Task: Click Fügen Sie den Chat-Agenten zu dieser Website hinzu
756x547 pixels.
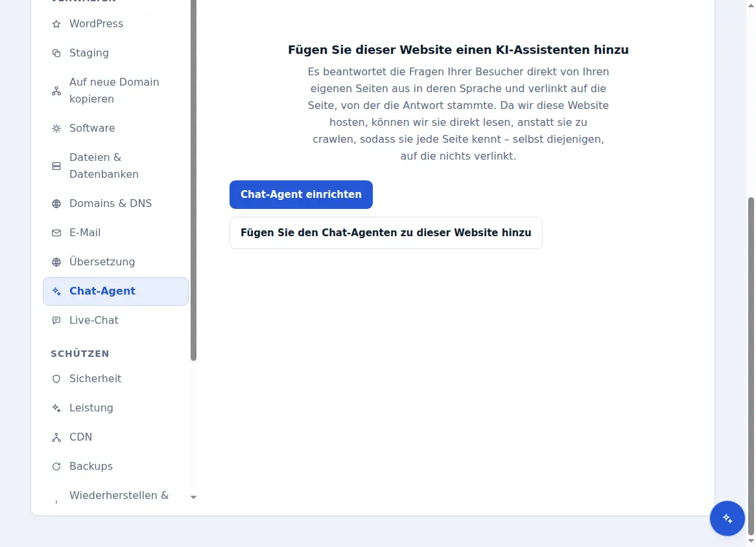Action: click(x=386, y=233)
